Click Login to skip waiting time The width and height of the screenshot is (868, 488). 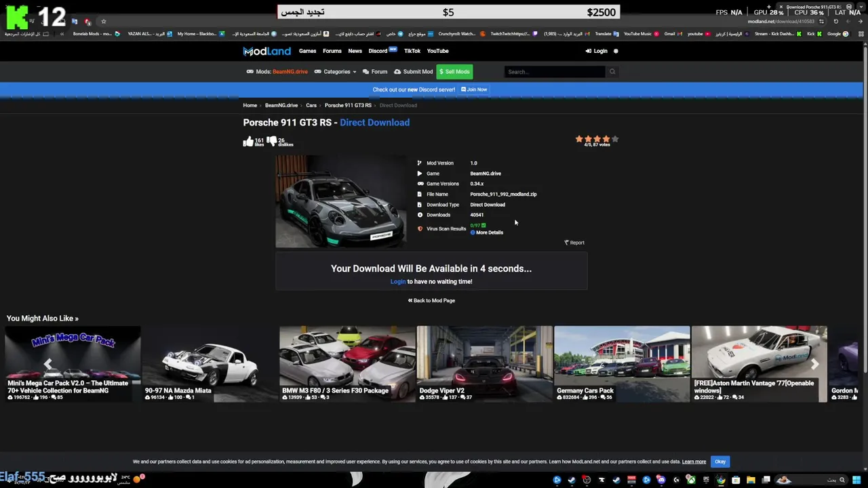tap(398, 281)
